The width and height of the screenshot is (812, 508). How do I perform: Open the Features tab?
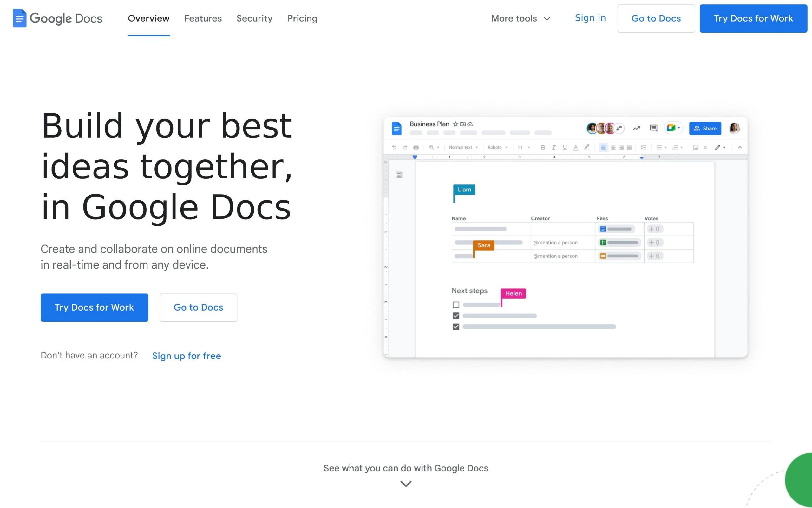click(x=203, y=18)
